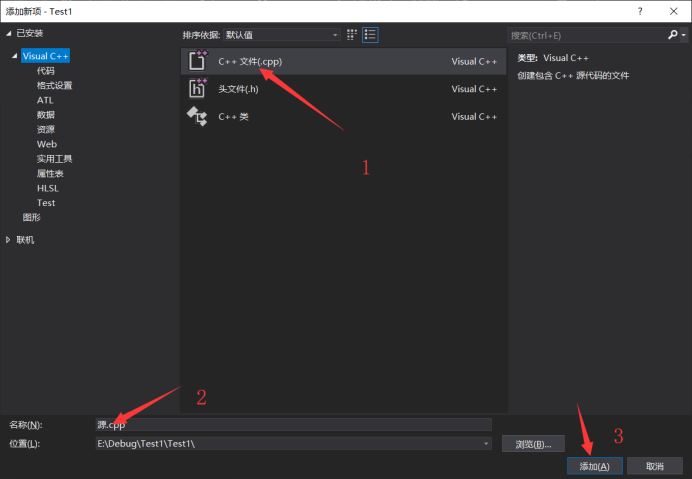This screenshot has height=479, width=692.
Task: Click the C++ 类 template name
Action: pyautogui.click(x=233, y=117)
